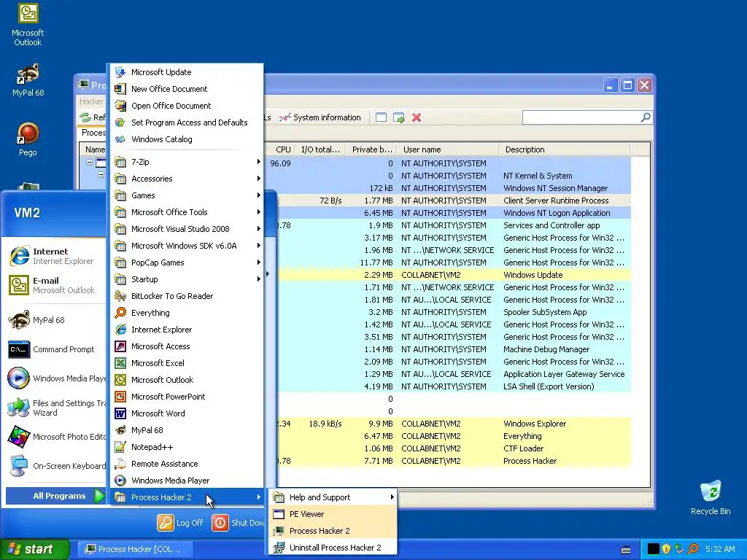
Task: Open Set Program Access and Defaults
Action: tap(187, 122)
